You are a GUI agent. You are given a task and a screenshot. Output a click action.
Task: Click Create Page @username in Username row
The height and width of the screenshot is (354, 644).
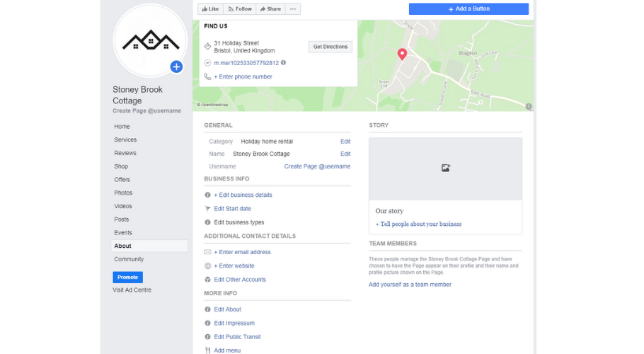[x=318, y=166]
